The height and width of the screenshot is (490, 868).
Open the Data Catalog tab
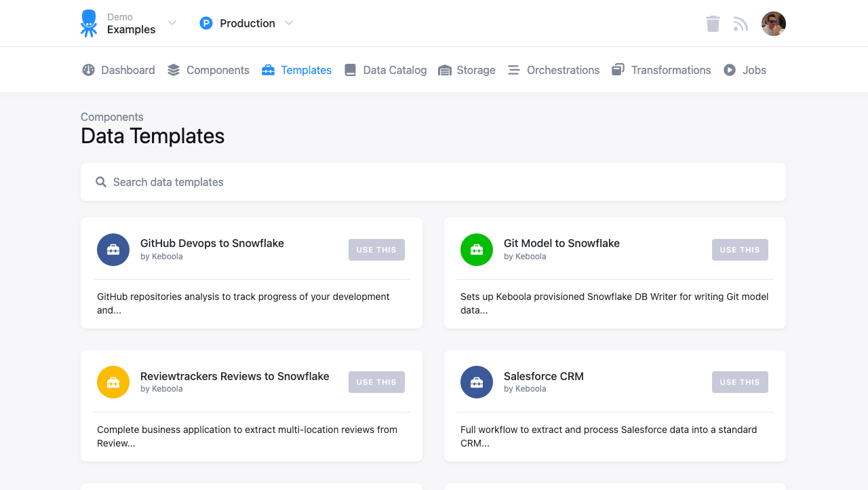[385, 70]
